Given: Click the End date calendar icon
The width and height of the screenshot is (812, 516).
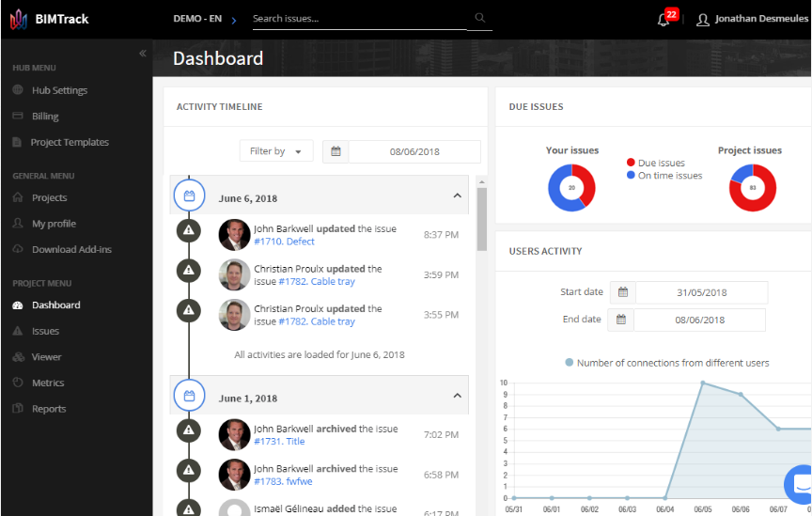Looking at the screenshot, I should [x=620, y=320].
